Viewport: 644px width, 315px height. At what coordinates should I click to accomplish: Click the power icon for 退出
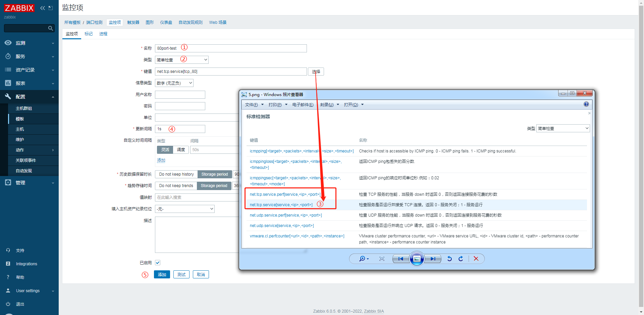pyautogui.click(x=8, y=304)
